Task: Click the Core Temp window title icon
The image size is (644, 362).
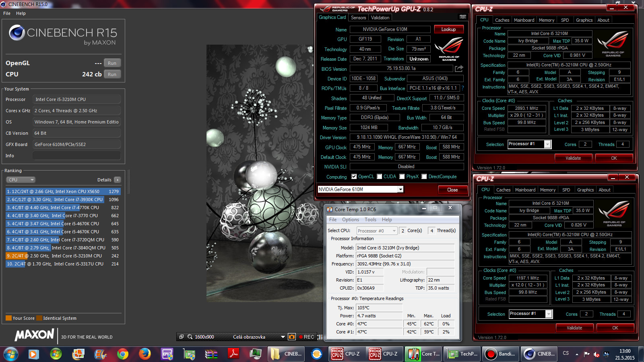Action: pos(330,209)
